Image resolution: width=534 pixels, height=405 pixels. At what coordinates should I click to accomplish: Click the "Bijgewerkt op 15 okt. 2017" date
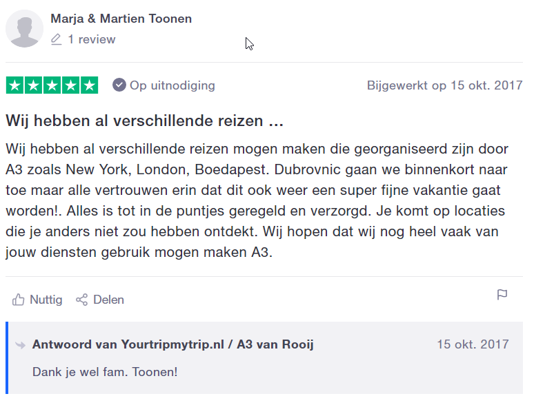pyautogui.click(x=444, y=85)
